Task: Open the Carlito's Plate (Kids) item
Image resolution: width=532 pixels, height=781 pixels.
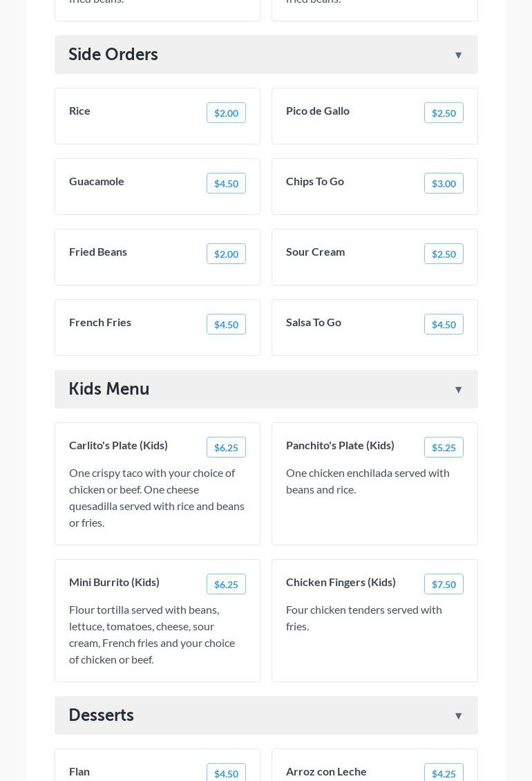Action: click(118, 445)
